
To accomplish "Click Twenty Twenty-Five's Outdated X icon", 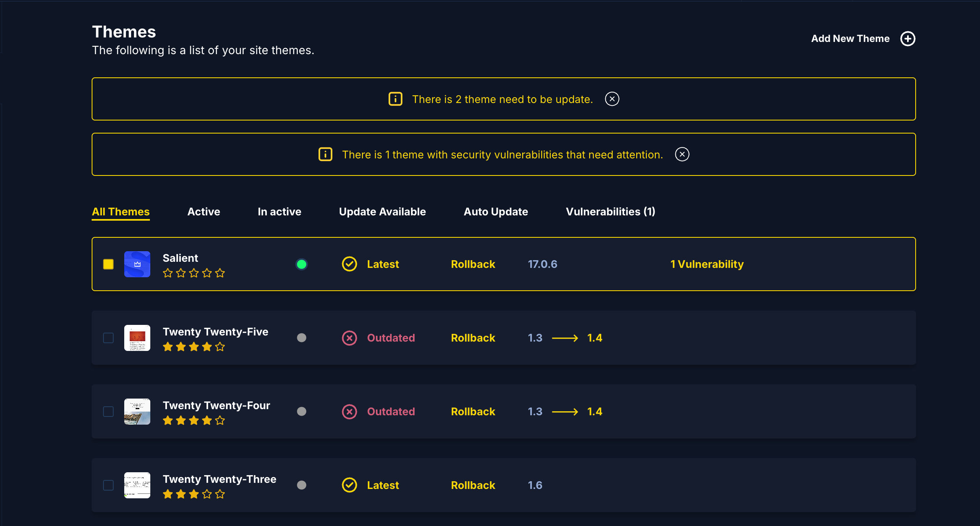I will [x=349, y=338].
